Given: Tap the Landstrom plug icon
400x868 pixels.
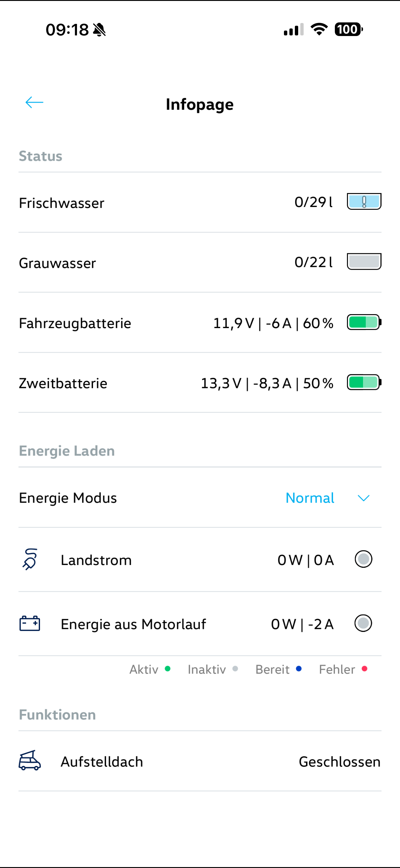Looking at the screenshot, I should tap(30, 559).
